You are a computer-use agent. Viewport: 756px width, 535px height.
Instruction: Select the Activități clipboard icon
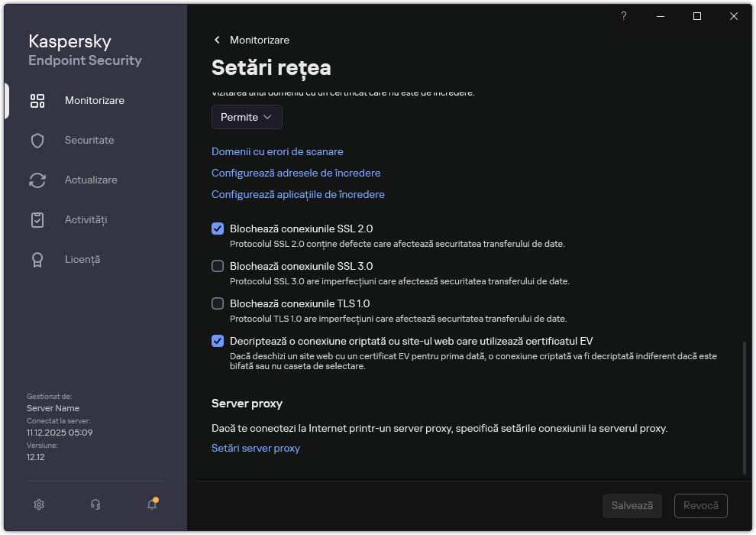pos(37,219)
